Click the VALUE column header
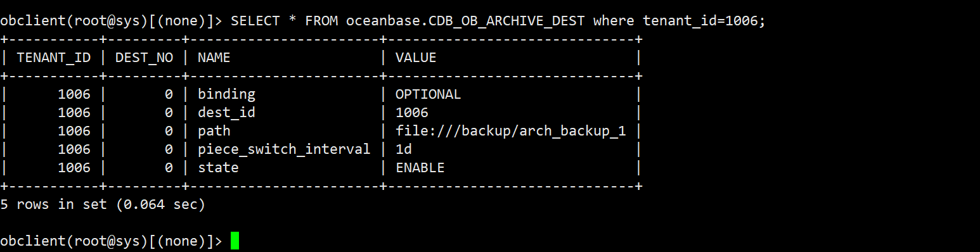Screen dimensions: 980x252 (416, 58)
